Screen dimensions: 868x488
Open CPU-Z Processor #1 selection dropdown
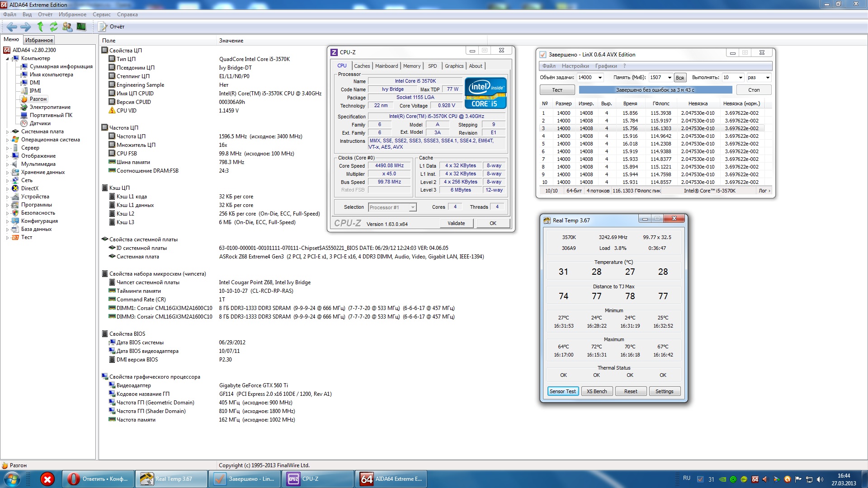412,207
